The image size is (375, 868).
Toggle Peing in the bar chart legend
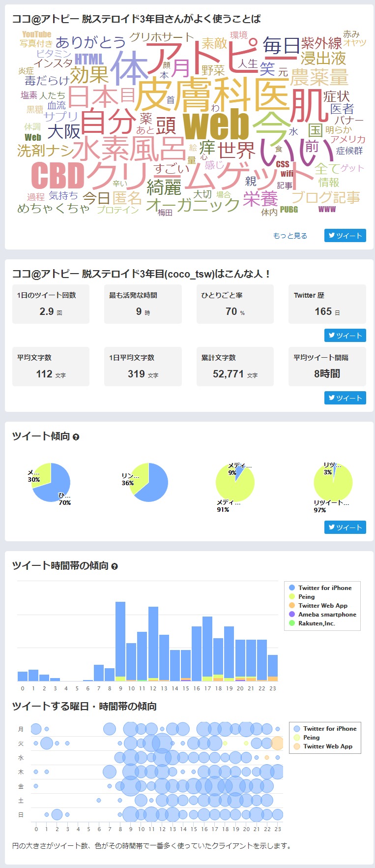(x=302, y=597)
